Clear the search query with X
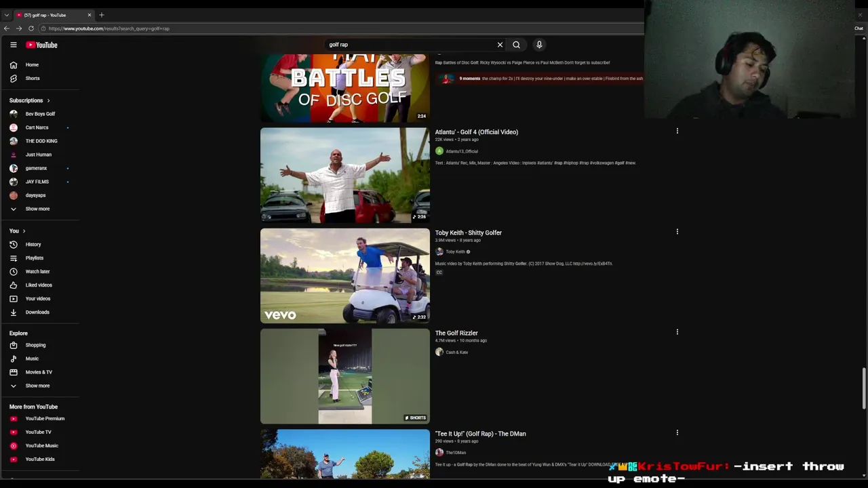The height and width of the screenshot is (488, 868). pos(500,45)
